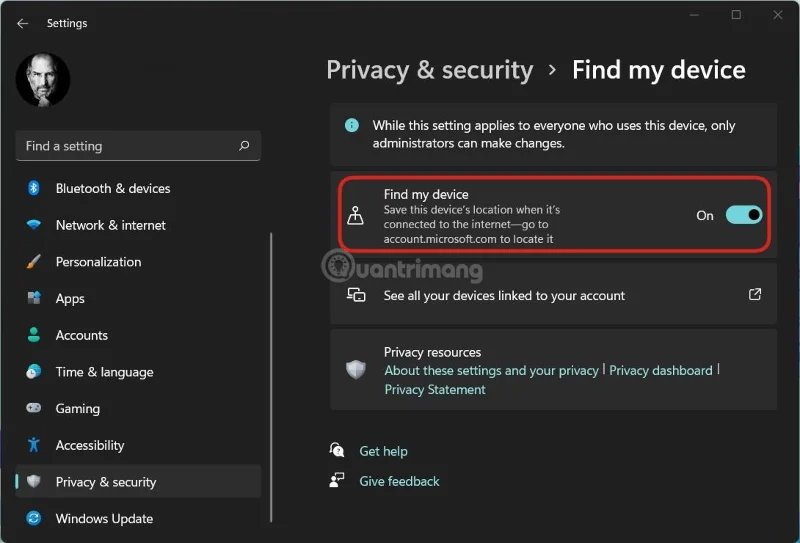Image resolution: width=800 pixels, height=543 pixels.
Task: Open the Get help link
Action: tap(383, 451)
